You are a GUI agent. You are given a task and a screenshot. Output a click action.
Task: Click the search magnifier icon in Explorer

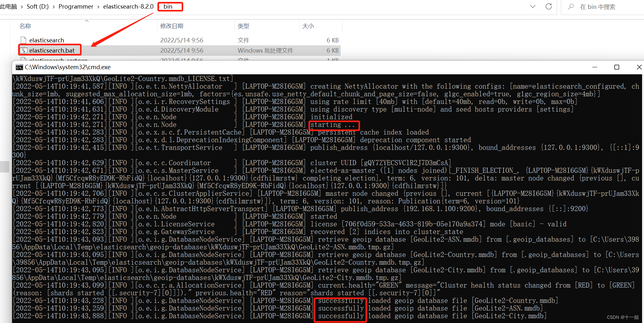click(x=571, y=7)
